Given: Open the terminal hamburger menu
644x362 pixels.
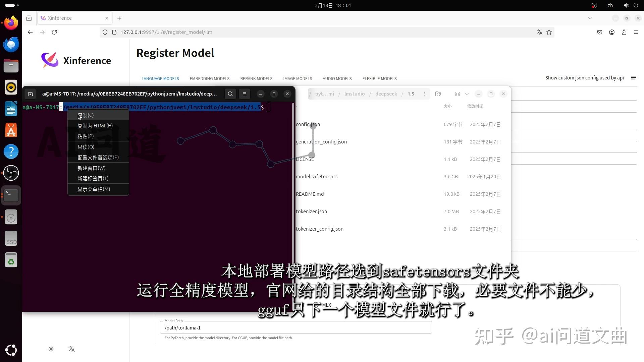Looking at the screenshot, I should tap(245, 94).
